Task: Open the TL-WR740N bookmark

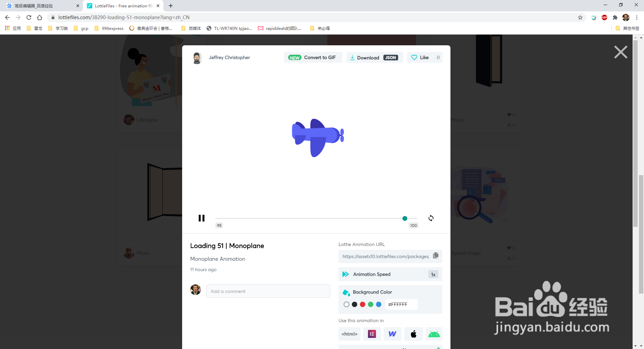Action: tap(229, 29)
